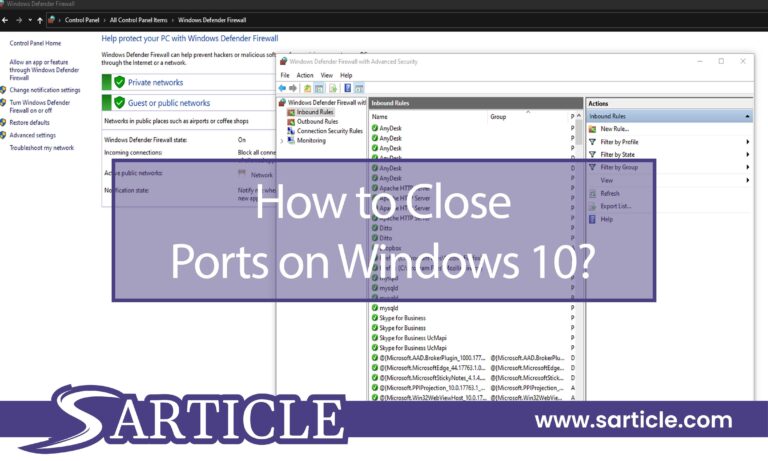Click the back arrow in the Control Panel window
Viewport: 768px width, 461px height.
coord(5,20)
